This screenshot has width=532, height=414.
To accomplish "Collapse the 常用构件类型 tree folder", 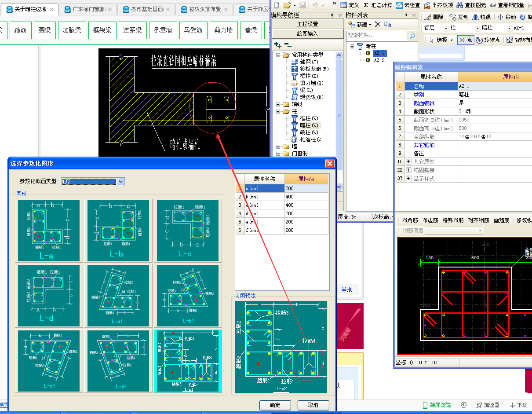I will [x=278, y=55].
